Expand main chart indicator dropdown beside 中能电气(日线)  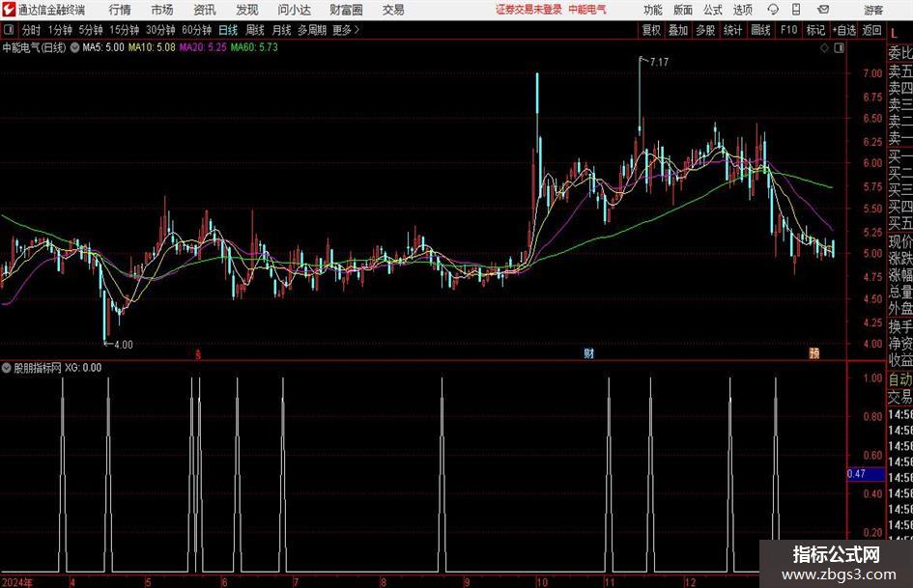pos(74,47)
